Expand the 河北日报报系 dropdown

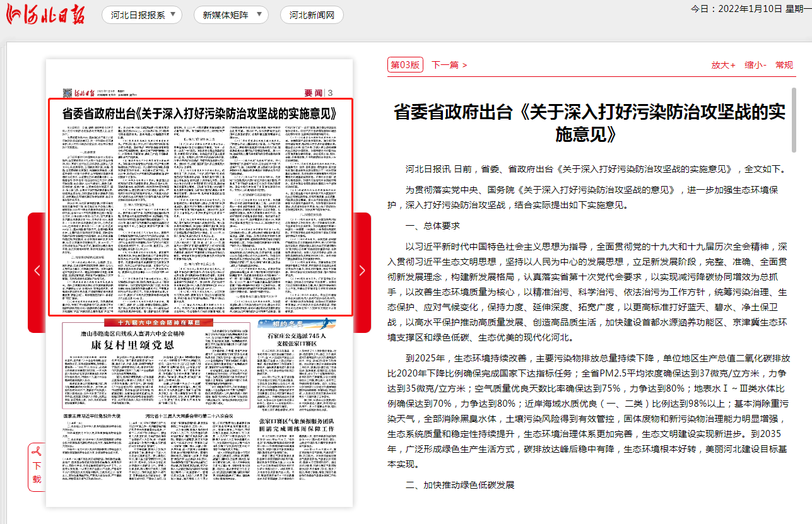pos(142,15)
